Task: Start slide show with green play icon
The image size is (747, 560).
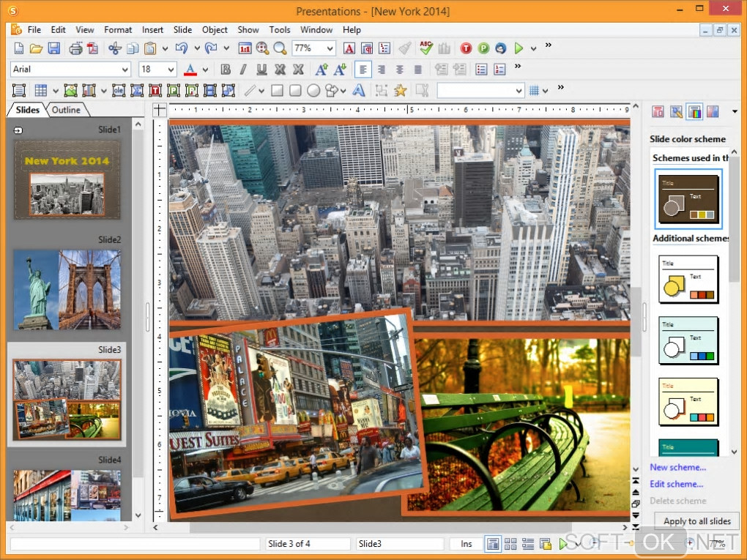Action: (519, 48)
